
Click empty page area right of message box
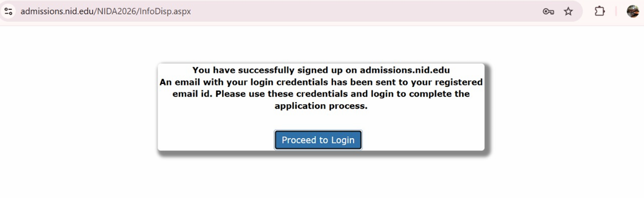(x=563, y=107)
